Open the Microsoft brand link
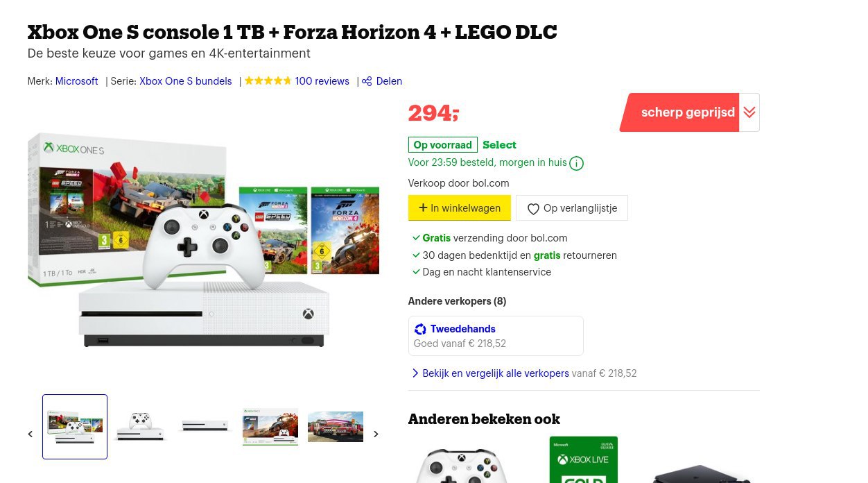 (76, 81)
